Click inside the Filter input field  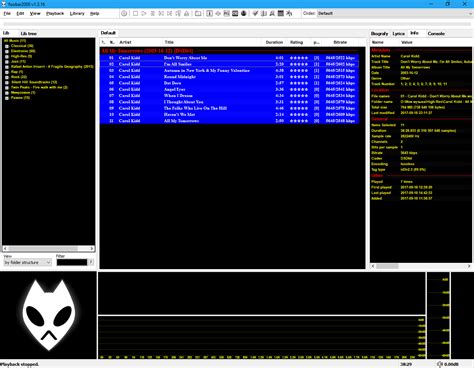pyautogui.click(x=72, y=263)
